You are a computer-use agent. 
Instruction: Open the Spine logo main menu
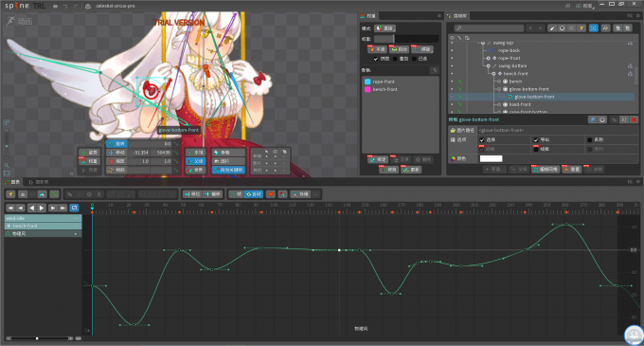(x=17, y=6)
